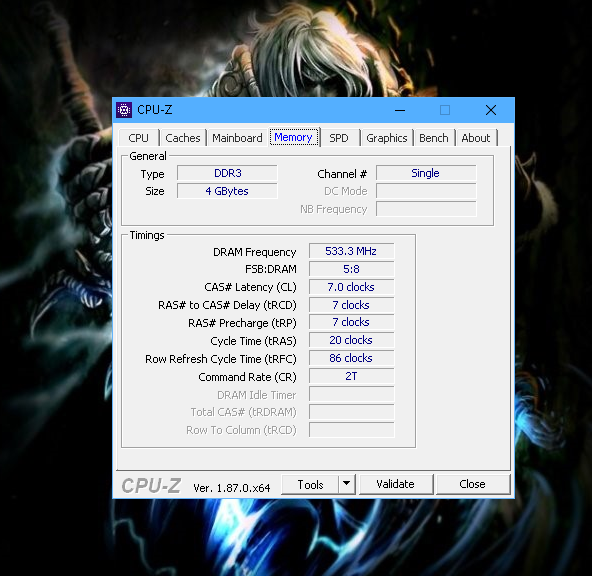
Task: Click the CAS# Latency (CL) label
Action: (250, 287)
